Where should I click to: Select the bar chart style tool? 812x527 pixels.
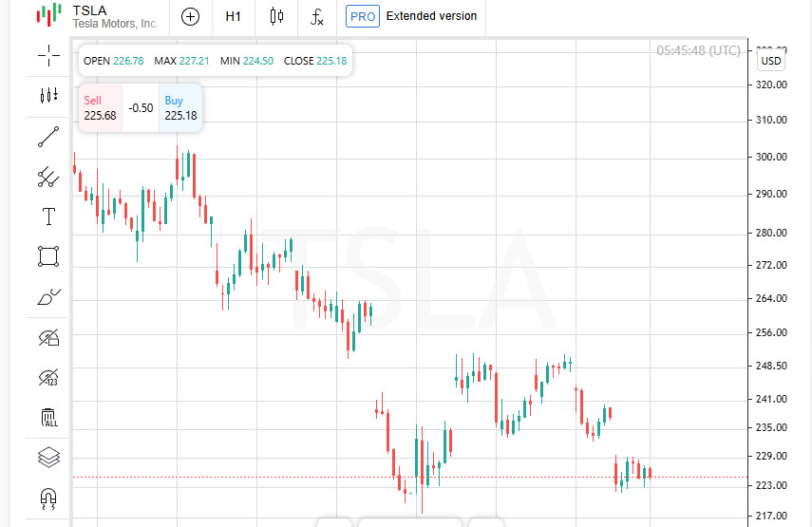tap(48, 95)
